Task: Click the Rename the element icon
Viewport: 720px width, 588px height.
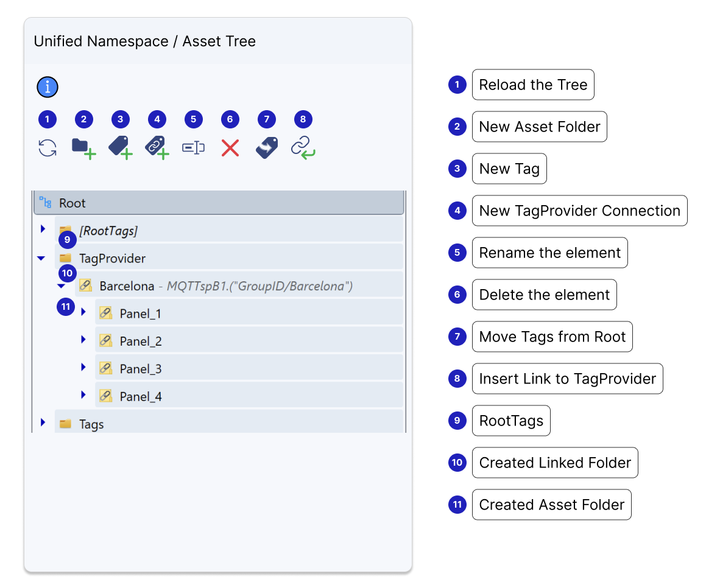Action: pyautogui.click(x=193, y=148)
